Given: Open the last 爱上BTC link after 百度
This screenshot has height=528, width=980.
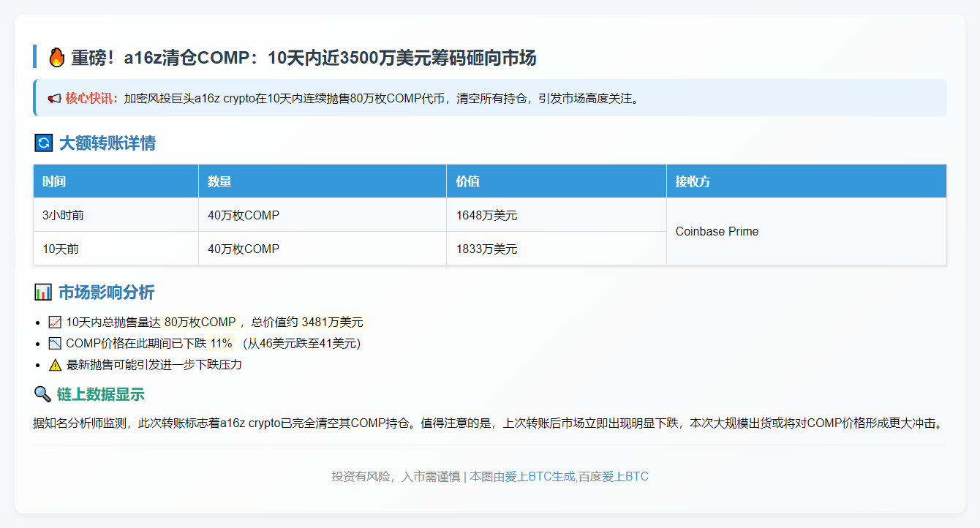Looking at the screenshot, I should [625, 476].
